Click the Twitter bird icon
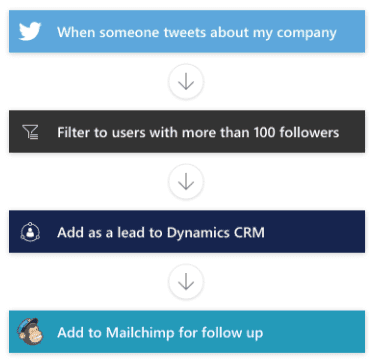This screenshot has width=378, height=364. point(30,31)
